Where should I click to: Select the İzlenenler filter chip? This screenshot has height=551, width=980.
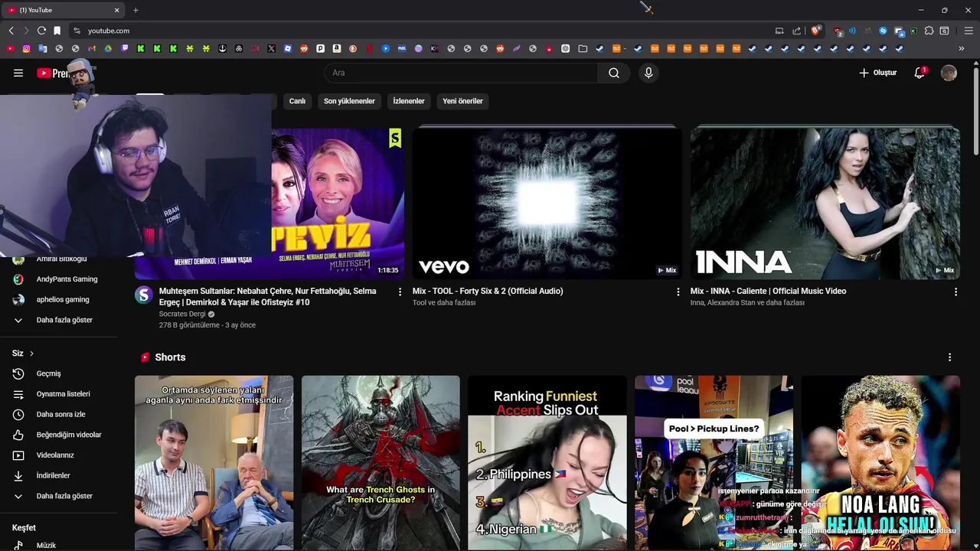[409, 101]
